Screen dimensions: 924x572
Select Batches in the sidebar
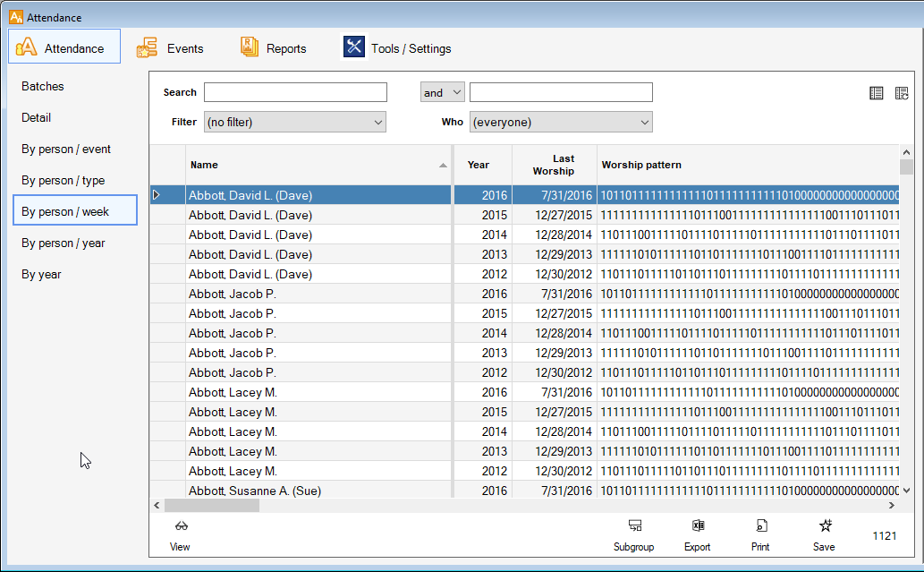tap(43, 87)
